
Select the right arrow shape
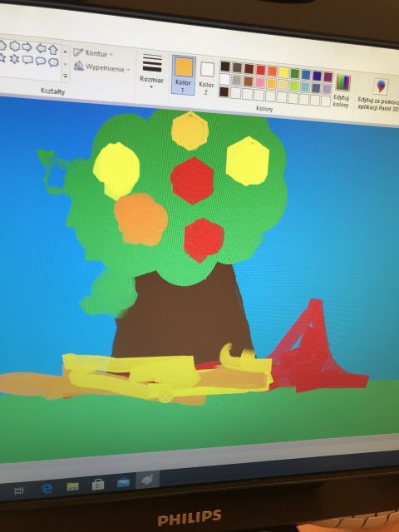[27, 47]
